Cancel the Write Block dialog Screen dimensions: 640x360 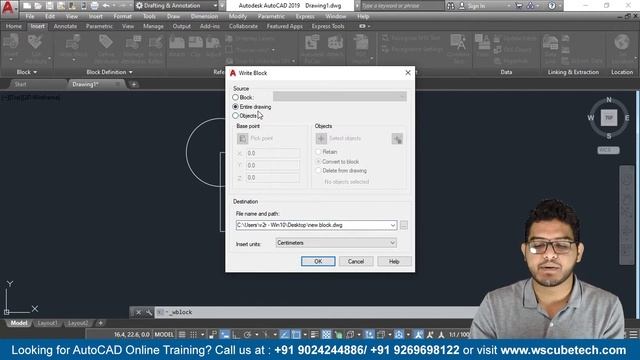click(356, 261)
